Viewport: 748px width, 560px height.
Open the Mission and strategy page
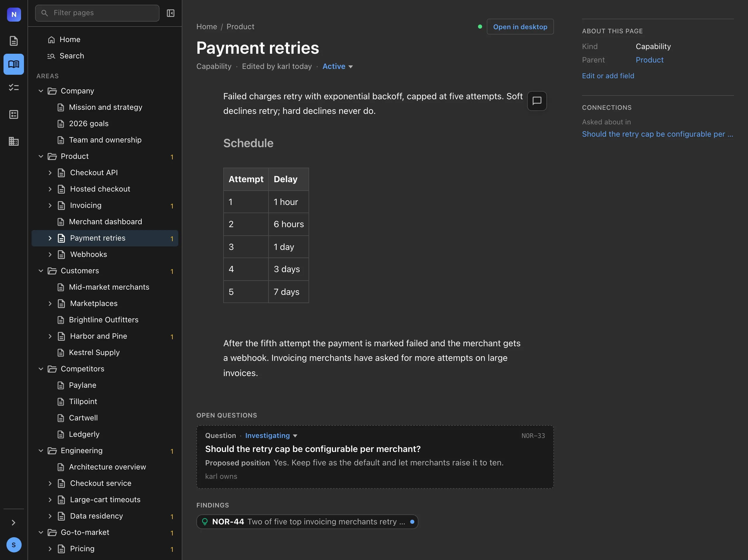pyautogui.click(x=105, y=107)
